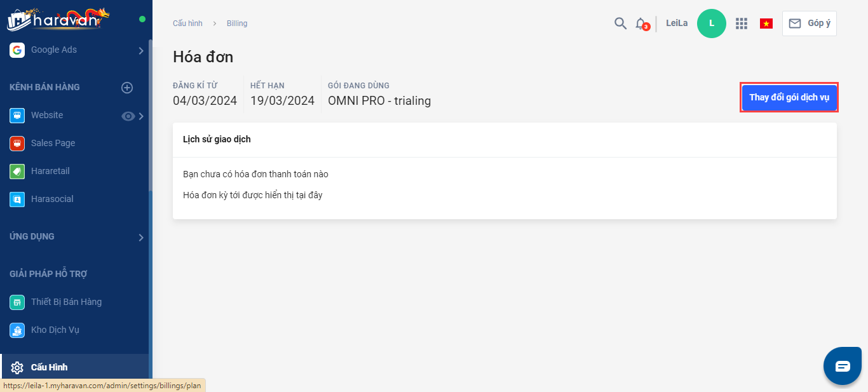Click the Hararetail icon
The height and width of the screenshot is (392, 868).
pos(17,172)
